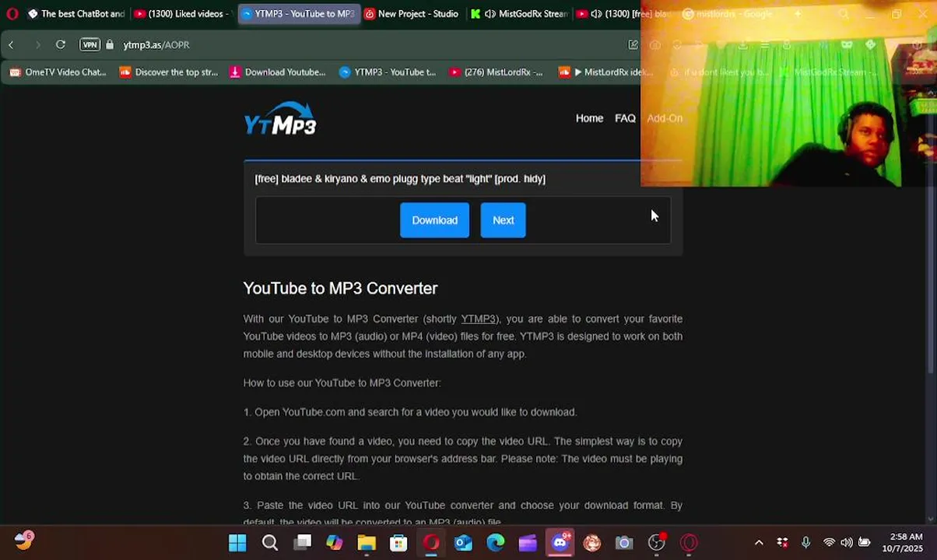Click the converted video title text

(x=400, y=179)
